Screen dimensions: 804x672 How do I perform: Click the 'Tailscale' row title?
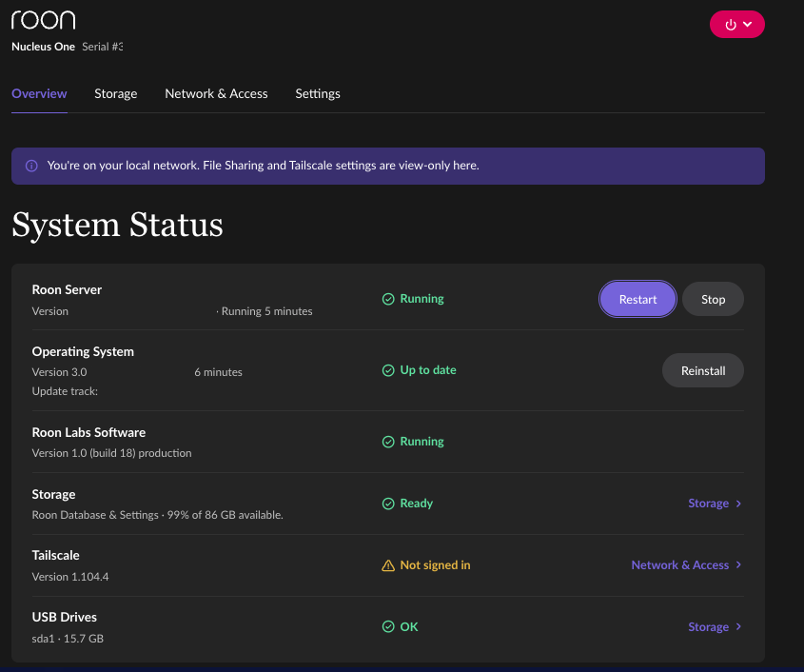tap(55, 556)
